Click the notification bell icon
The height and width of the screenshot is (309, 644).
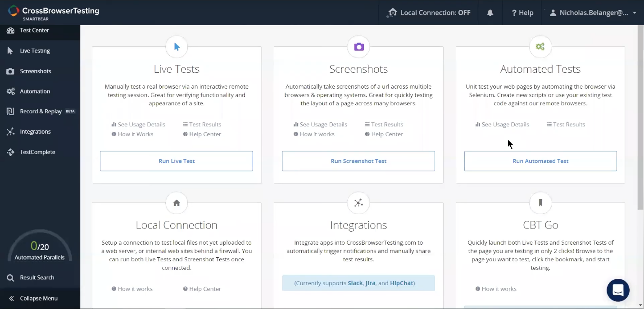click(490, 13)
